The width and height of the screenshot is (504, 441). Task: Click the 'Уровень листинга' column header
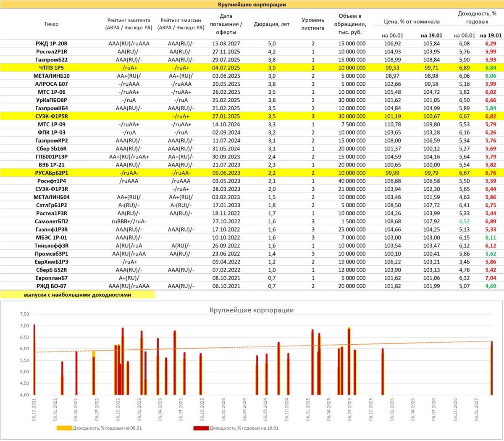[313, 24]
